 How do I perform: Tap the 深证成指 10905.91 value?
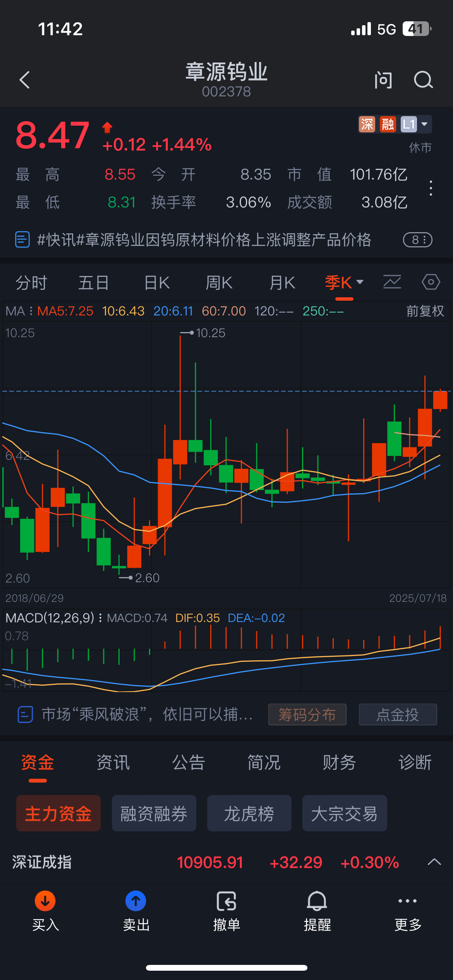pos(210,862)
